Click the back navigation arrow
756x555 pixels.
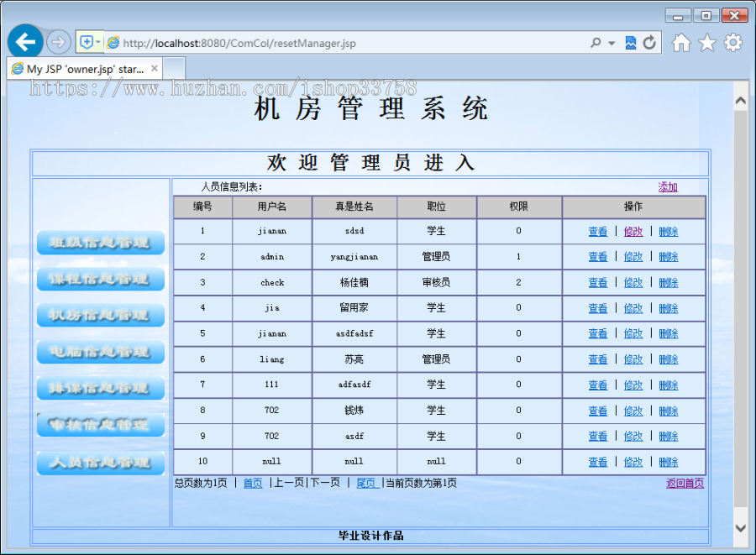click(25, 41)
